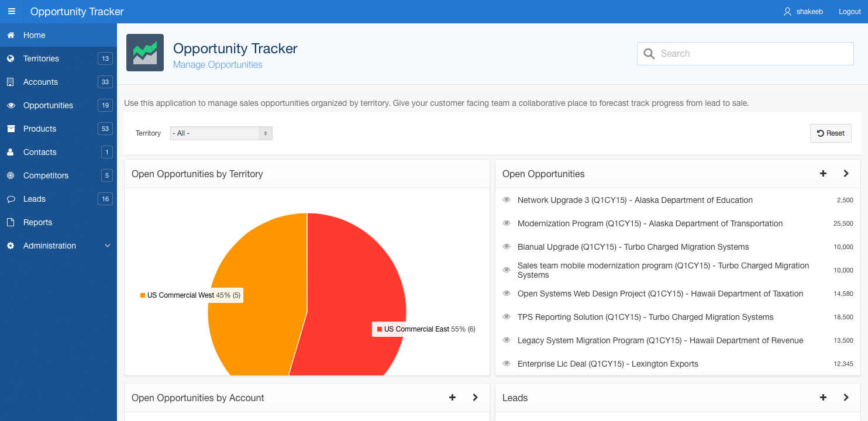The height and width of the screenshot is (421, 868).
Task: Click the Logout link
Action: click(849, 12)
